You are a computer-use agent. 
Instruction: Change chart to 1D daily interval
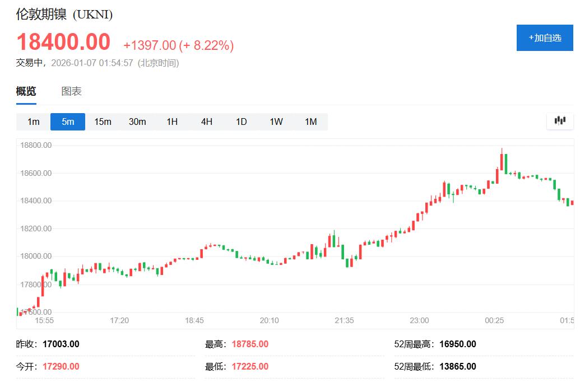tap(241, 122)
